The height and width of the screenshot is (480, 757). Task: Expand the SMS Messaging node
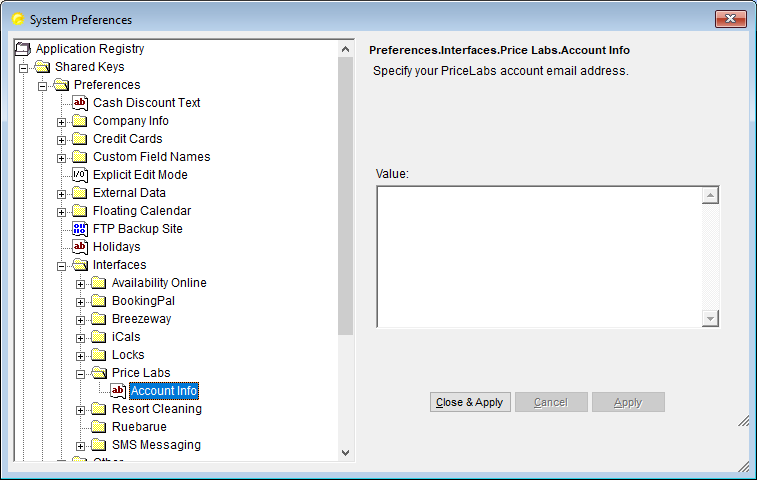(80, 445)
